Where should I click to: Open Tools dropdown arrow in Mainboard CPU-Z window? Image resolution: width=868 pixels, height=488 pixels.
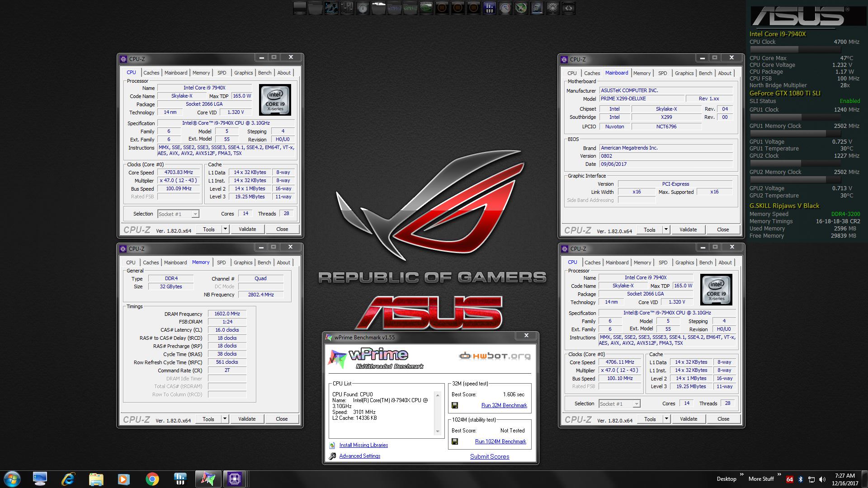666,230
